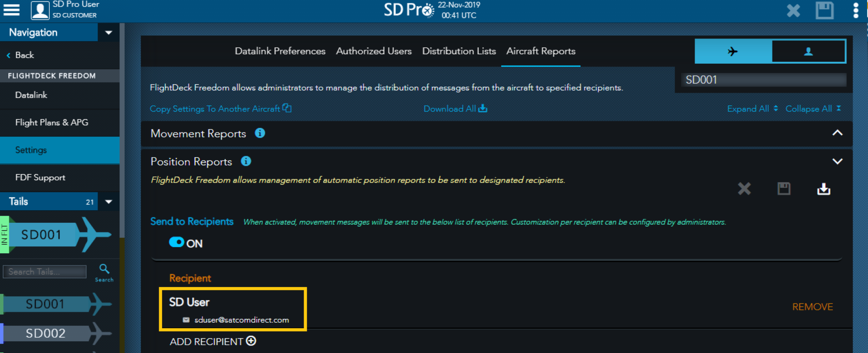Show Movement Reports info icon

pos(260,133)
